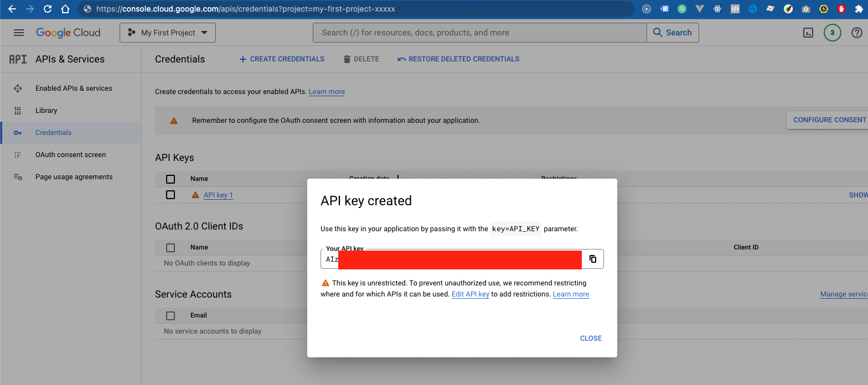Follow the Edit API key link
The width and height of the screenshot is (868, 385).
click(471, 294)
